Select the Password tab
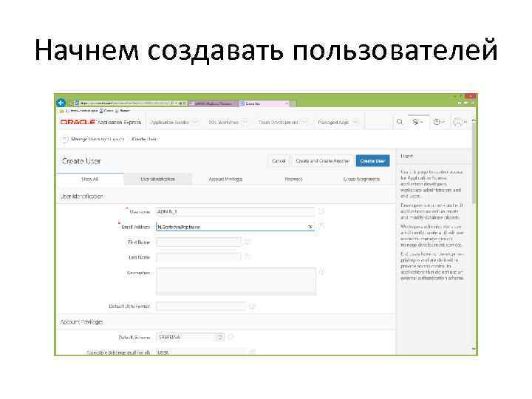 (293, 179)
